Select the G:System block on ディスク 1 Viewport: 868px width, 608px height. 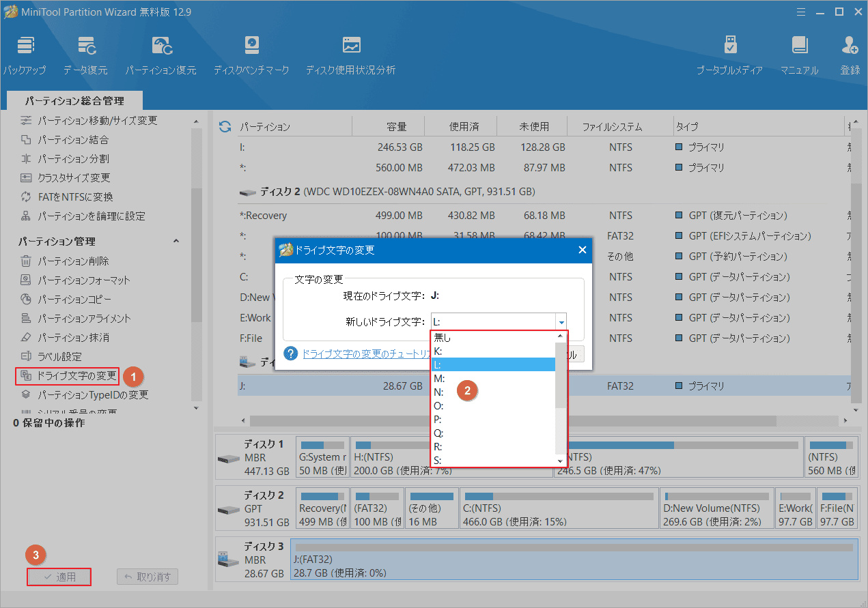click(x=323, y=458)
